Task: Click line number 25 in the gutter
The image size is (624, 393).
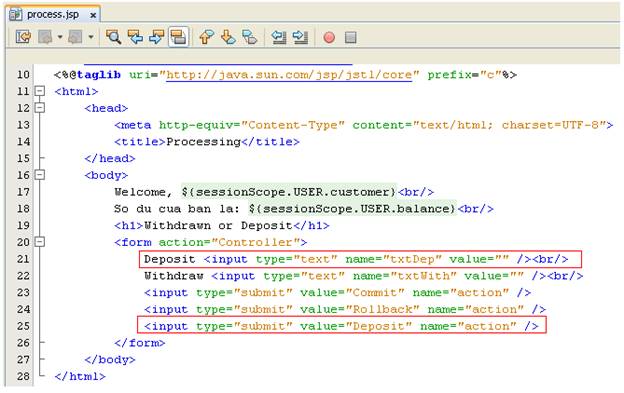Action: tap(23, 326)
